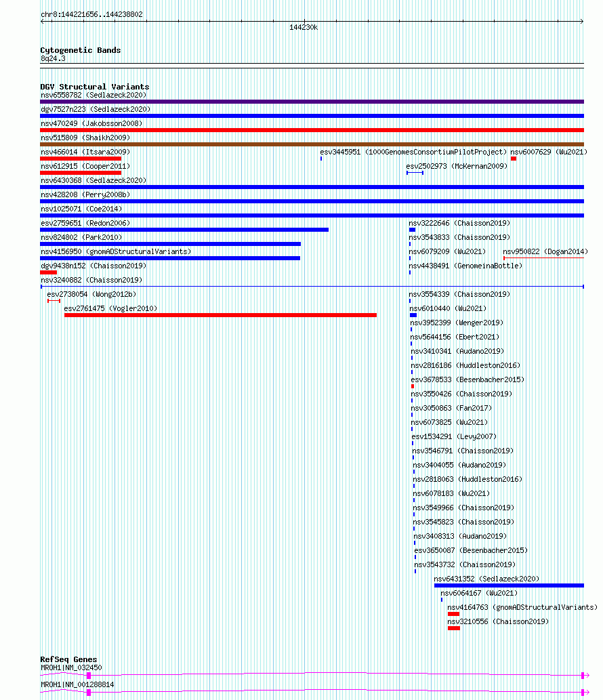Image resolution: width=603 pixels, height=700 pixels.
Task: Select nsv1025071 (Coe2014) label
Action: point(81,209)
